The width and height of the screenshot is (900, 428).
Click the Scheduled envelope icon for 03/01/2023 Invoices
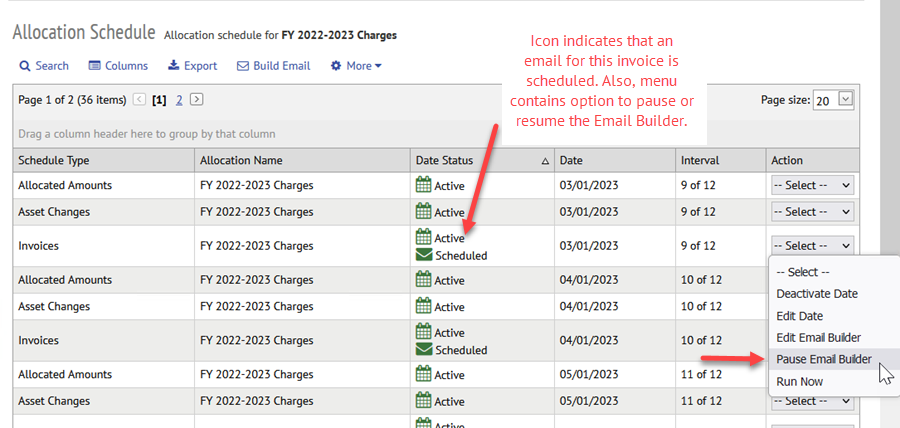point(424,255)
